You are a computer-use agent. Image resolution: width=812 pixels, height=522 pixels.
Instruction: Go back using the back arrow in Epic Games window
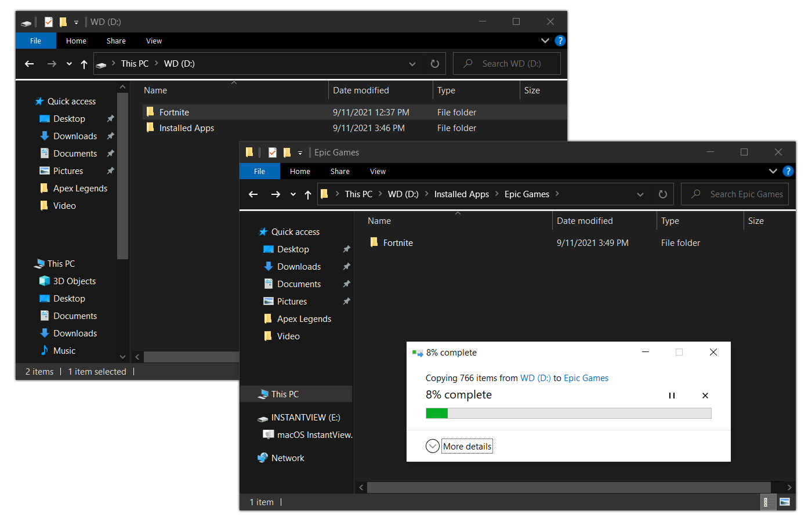[x=253, y=194]
